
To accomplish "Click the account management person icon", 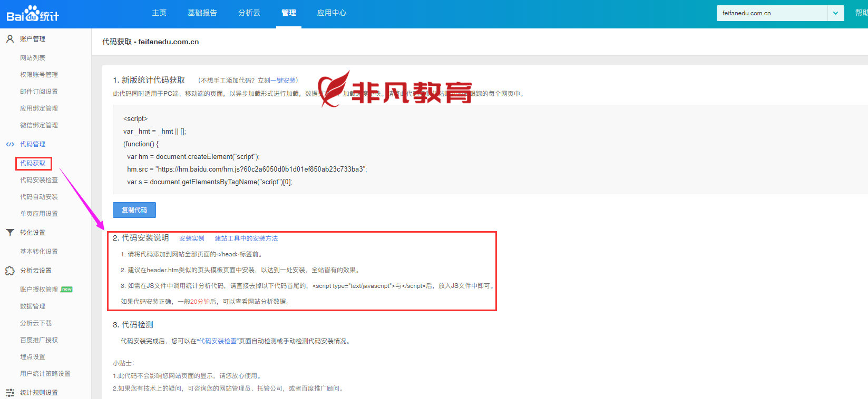I will 9,39.
